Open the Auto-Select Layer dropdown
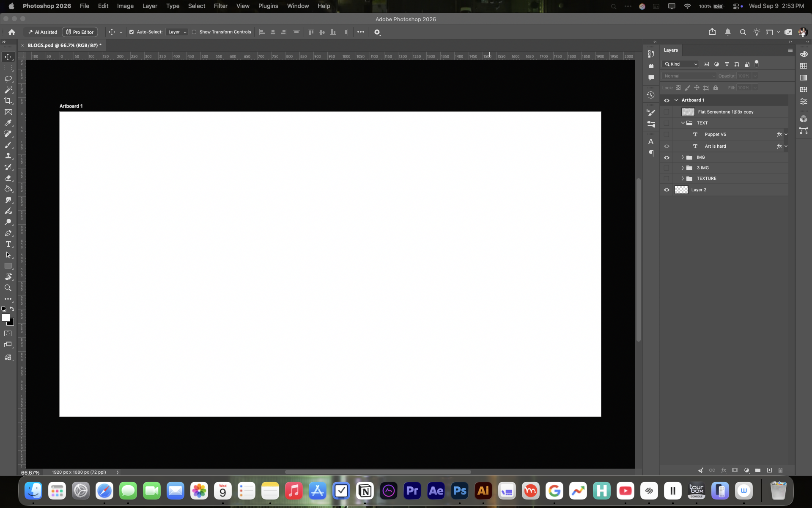Screen dimensions: 812x508 coord(177,32)
